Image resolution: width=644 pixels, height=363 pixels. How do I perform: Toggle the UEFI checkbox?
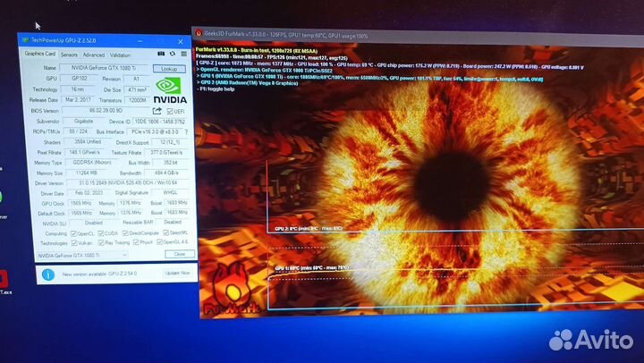click(172, 110)
